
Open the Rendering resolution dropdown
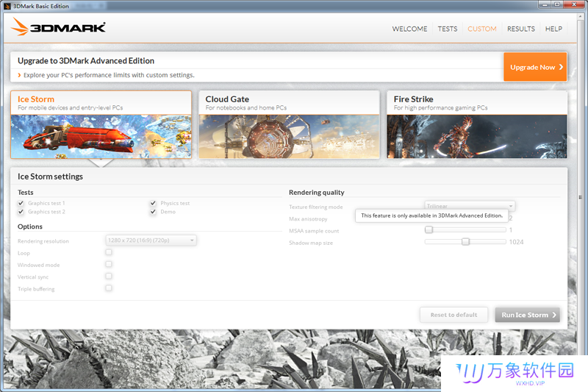click(151, 240)
